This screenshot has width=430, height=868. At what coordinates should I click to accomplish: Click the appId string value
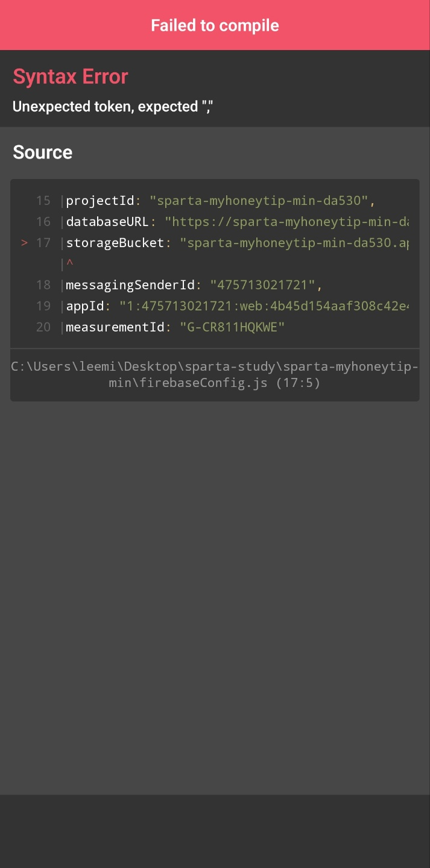264,306
